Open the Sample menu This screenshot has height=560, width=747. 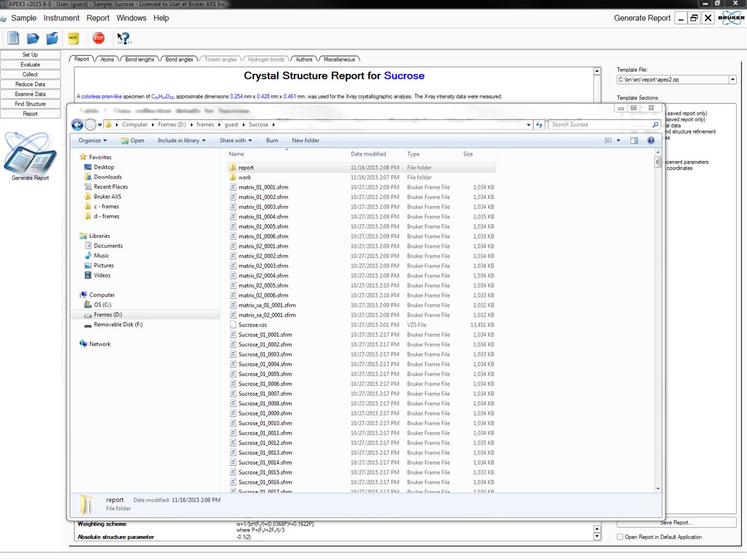tap(24, 18)
